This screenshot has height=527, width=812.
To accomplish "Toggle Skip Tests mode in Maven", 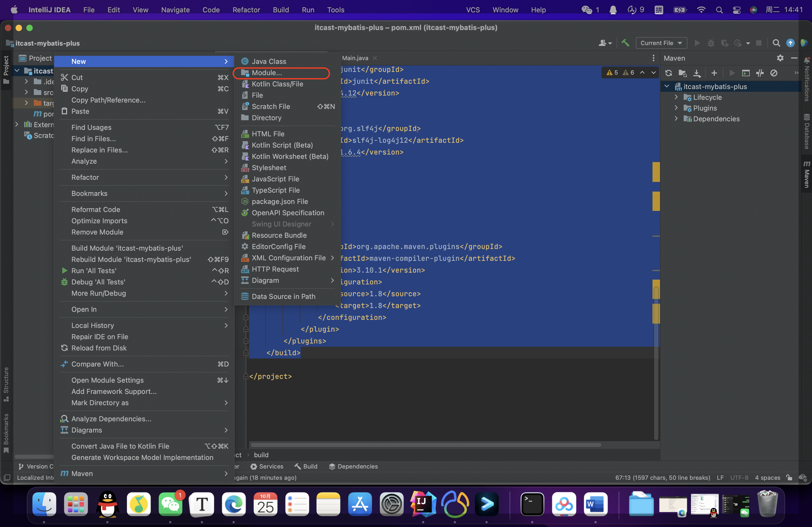I will tap(774, 73).
